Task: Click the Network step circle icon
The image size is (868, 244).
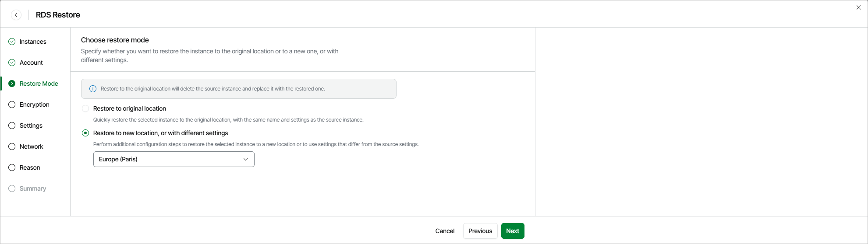Action: point(12,146)
